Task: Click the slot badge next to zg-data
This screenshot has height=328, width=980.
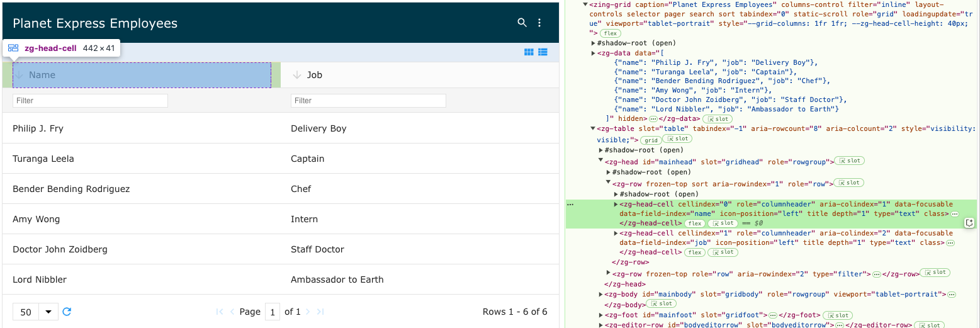Action: [x=719, y=118]
